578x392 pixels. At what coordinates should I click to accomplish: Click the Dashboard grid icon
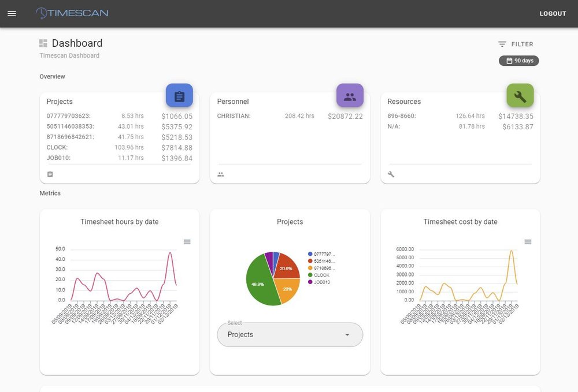[43, 43]
